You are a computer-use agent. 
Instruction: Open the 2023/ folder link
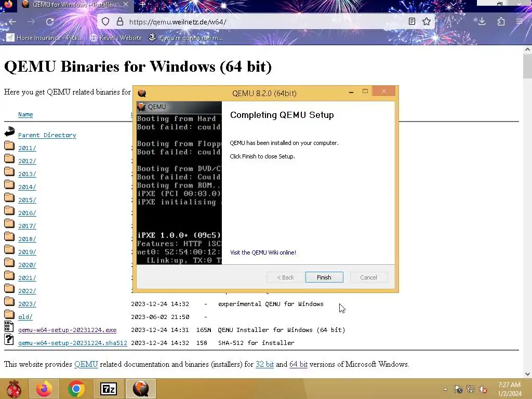click(27, 304)
